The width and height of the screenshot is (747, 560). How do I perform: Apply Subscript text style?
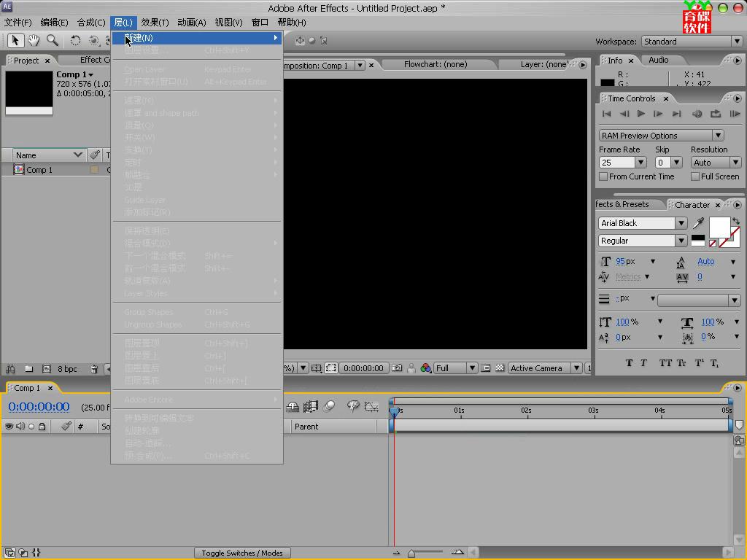click(x=715, y=363)
